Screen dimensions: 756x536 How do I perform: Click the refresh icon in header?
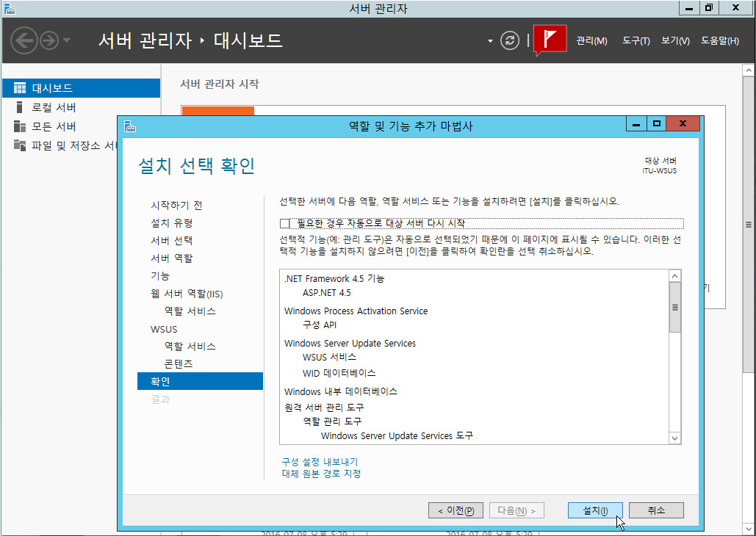coord(510,40)
